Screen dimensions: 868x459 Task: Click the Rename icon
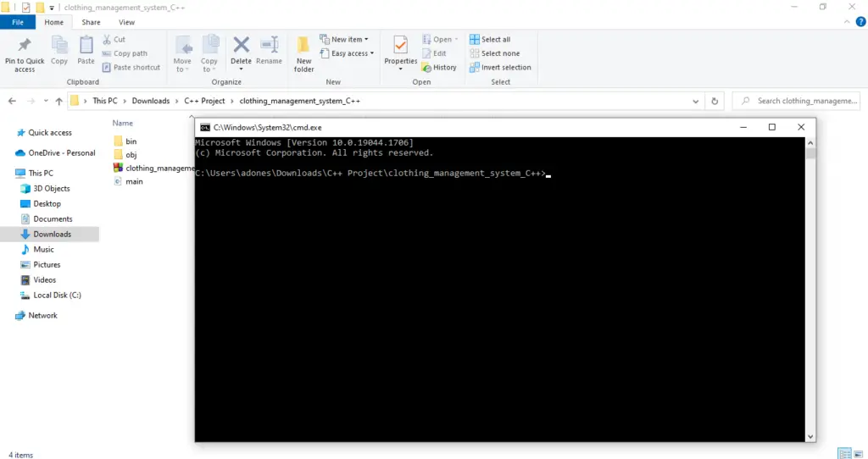269,45
